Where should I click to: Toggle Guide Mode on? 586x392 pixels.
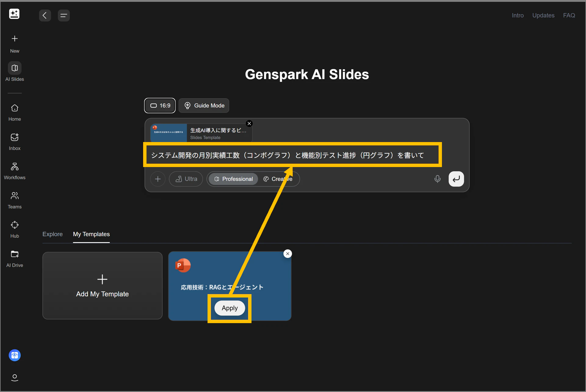click(x=204, y=105)
